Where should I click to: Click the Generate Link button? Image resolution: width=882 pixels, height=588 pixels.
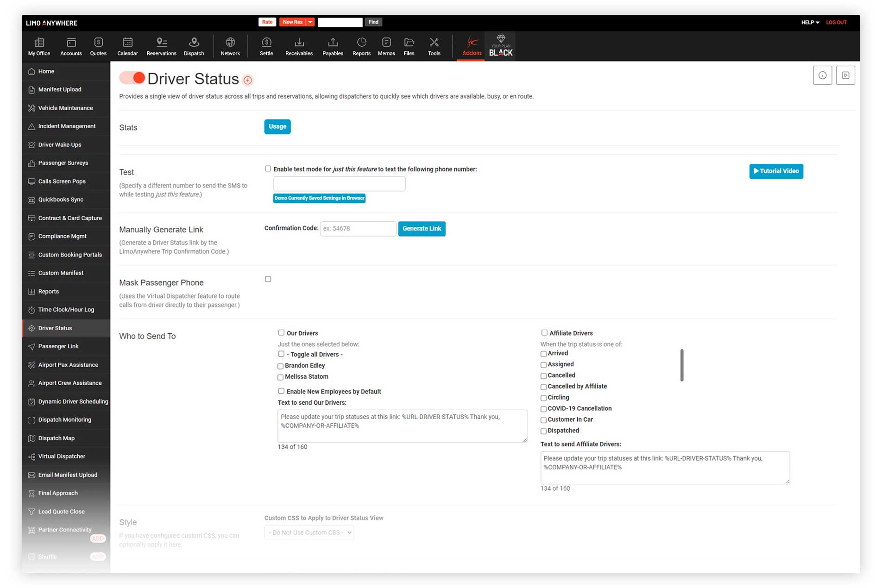coord(422,229)
